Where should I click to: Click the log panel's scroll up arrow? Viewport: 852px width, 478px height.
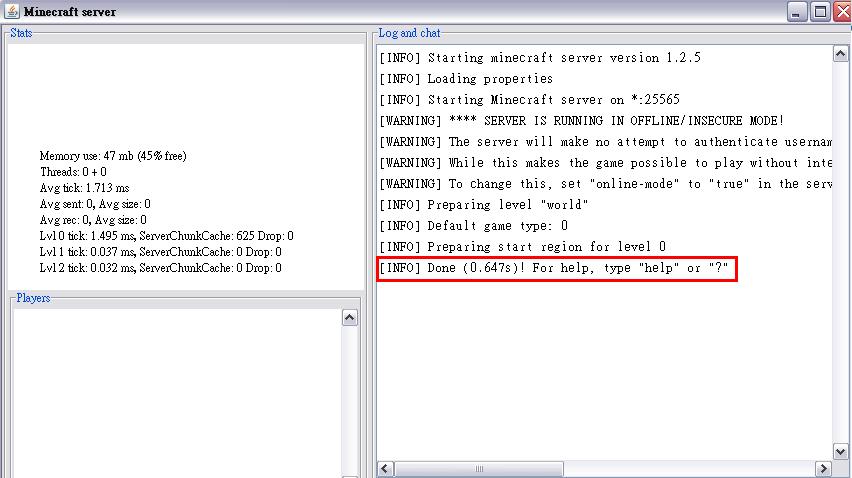(841, 55)
